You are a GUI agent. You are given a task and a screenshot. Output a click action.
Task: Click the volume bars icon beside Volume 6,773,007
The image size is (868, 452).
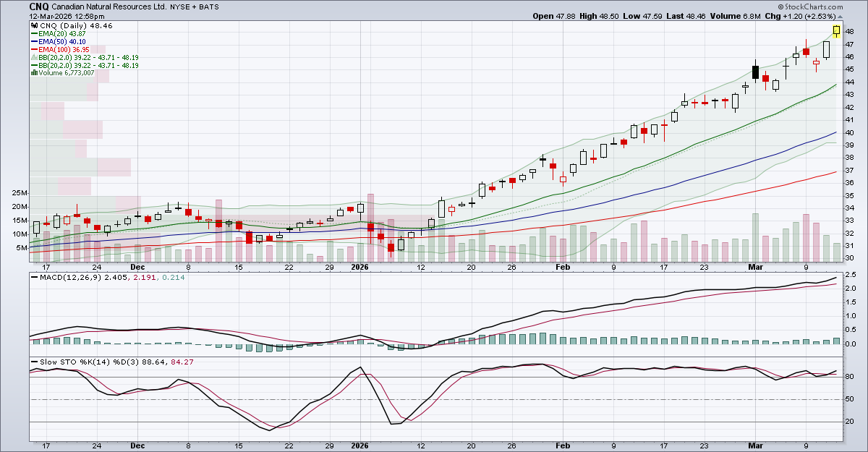tap(33, 73)
